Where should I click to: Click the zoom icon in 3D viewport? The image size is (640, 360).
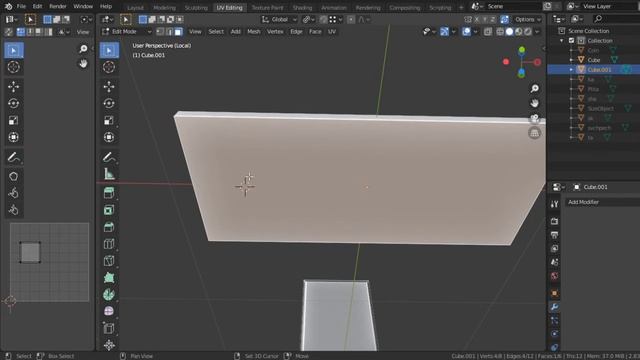(535, 89)
